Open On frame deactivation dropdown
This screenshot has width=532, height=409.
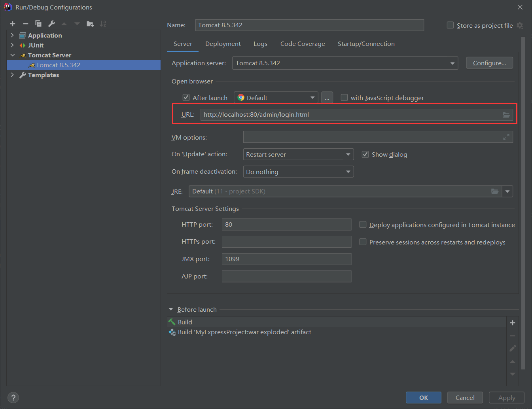pyautogui.click(x=298, y=172)
